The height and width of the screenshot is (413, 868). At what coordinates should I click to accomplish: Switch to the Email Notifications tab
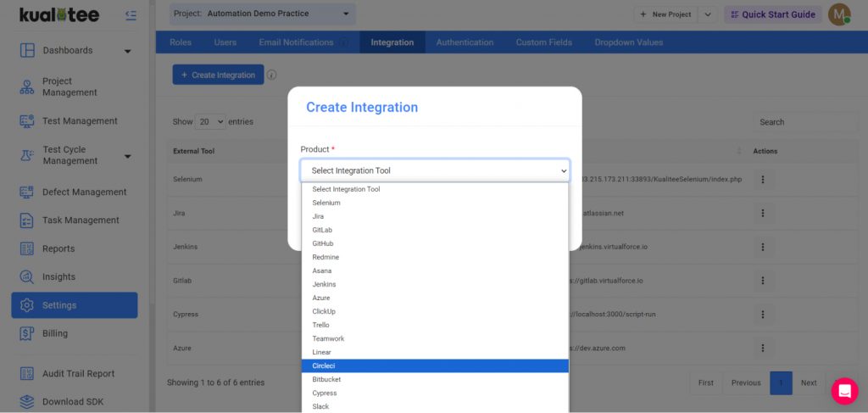(x=296, y=42)
